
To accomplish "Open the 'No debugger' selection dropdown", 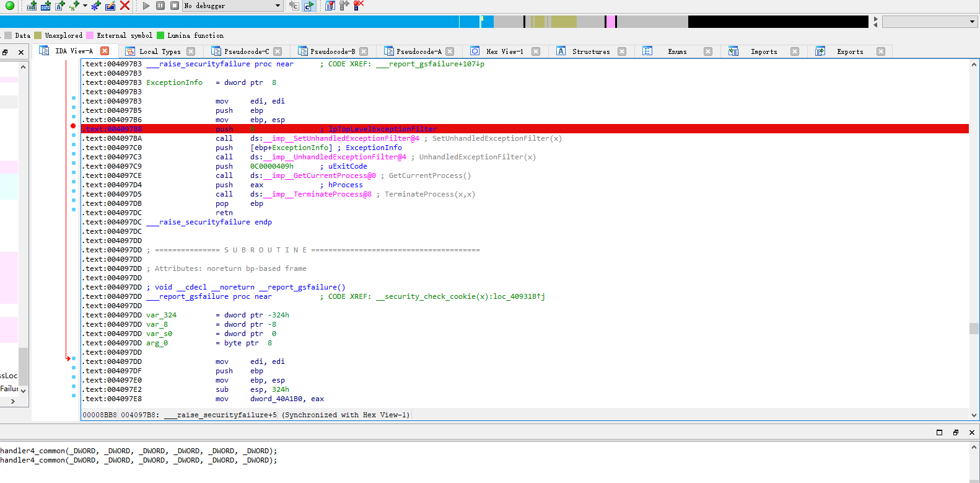I will (x=232, y=6).
